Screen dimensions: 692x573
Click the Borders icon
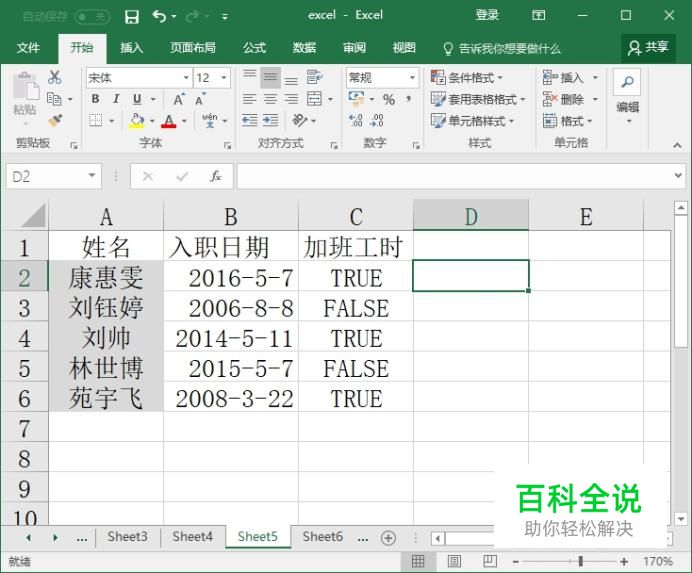[95, 121]
